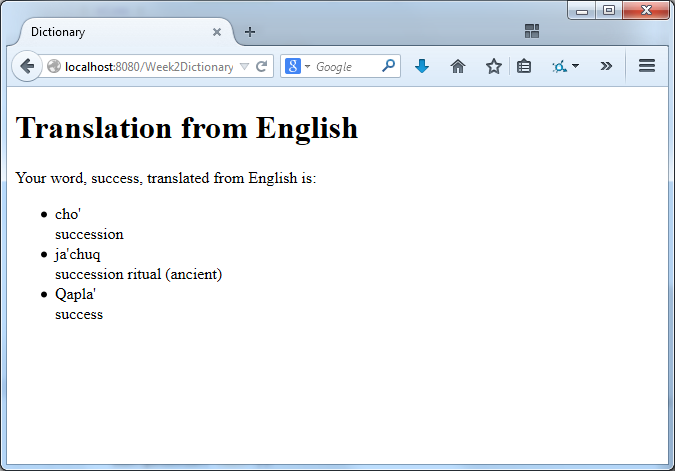
Task: Show bookmarks list icon
Action: (x=524, y=66)
